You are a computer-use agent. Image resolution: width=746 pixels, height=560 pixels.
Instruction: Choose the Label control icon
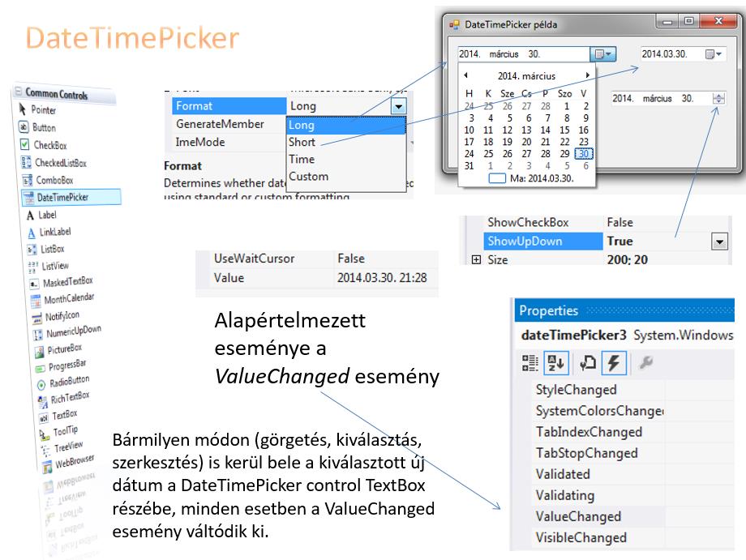[x=31, y=216]
